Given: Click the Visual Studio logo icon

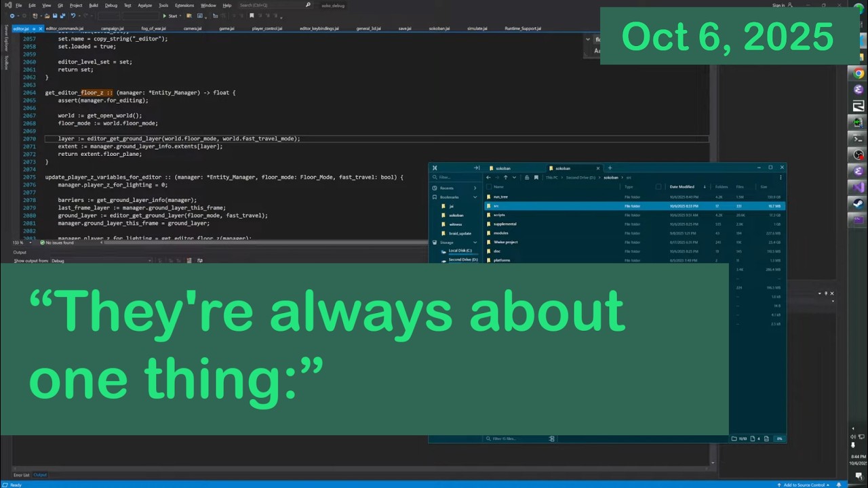Looking at the screenshot, I should 7,5.
